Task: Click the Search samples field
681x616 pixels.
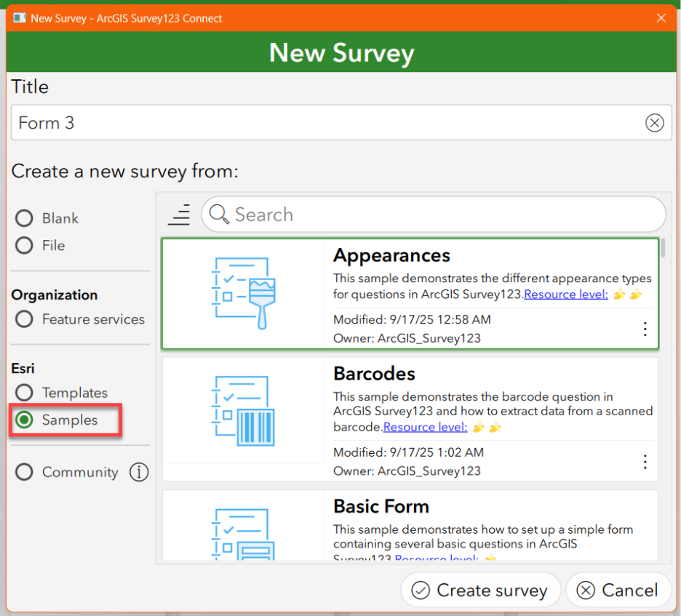Action: point(433,215)
